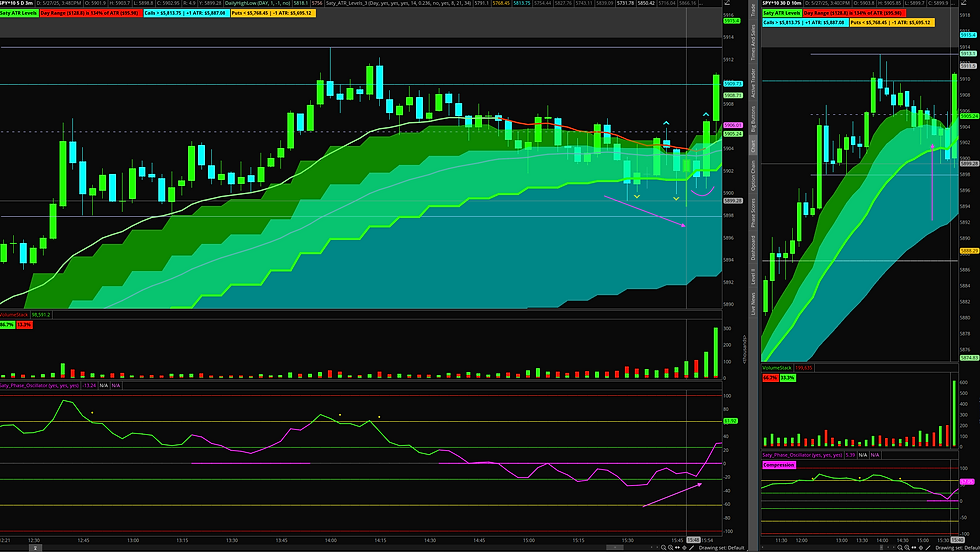Screen dimensions: 980x552
Task: Click red Day Range label on left chart
Action: (89, 13)
